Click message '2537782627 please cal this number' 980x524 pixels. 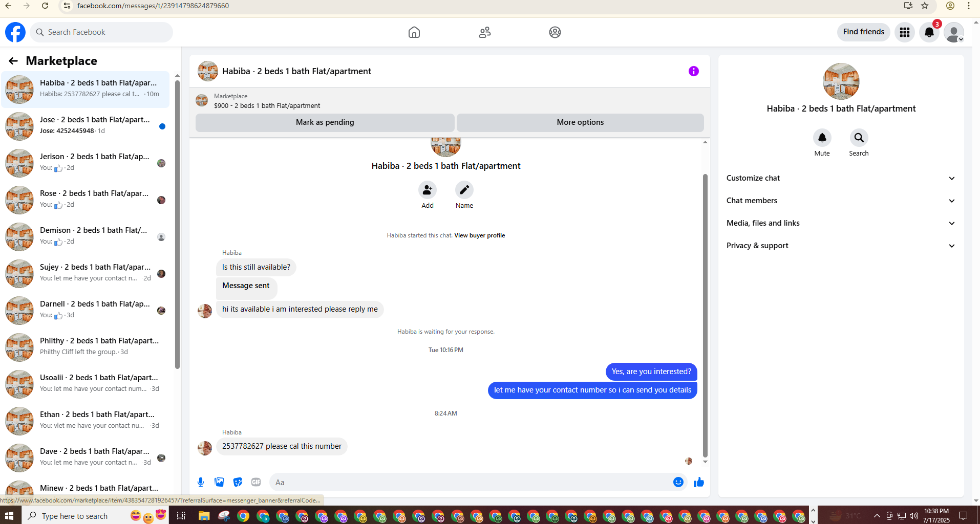(x=282, y=446)
